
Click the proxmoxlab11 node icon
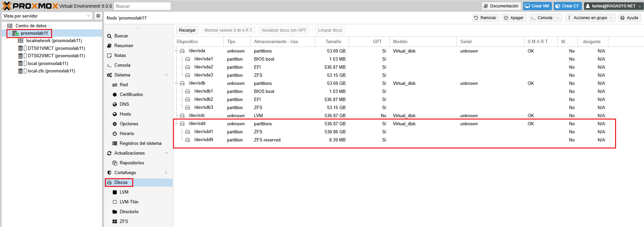pyautogui.click(x=15, y=33)
